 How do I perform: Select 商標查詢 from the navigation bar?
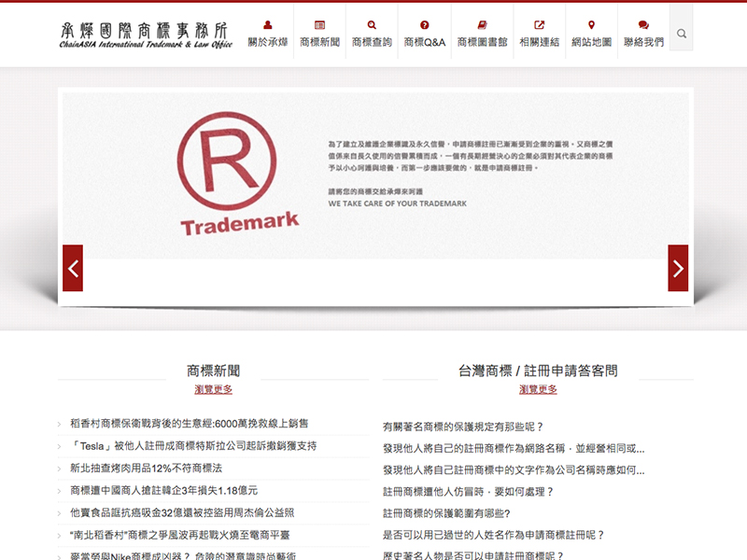[372, 40]
